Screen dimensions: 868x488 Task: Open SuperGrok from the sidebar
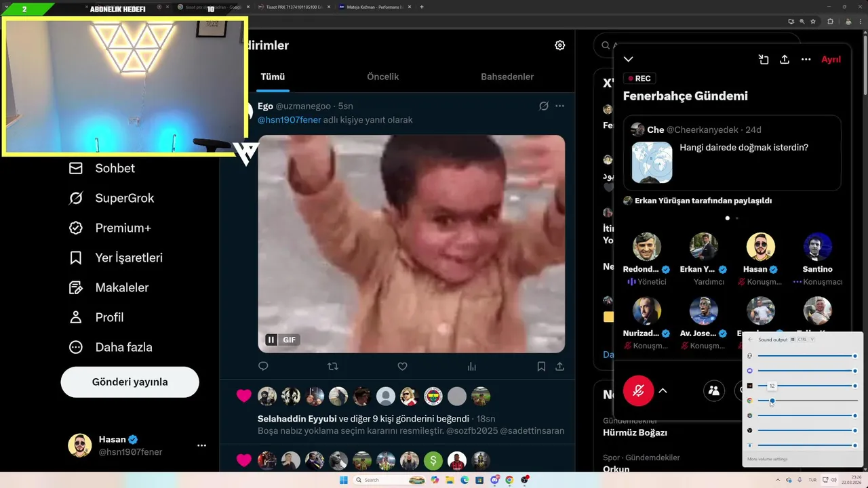[x=111, y=198]
